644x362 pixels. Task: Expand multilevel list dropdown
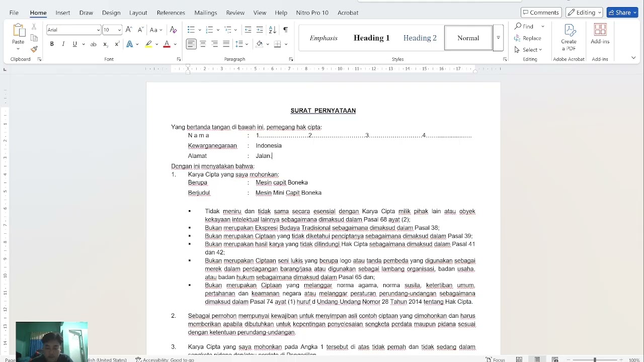click(x=236, y=30)
